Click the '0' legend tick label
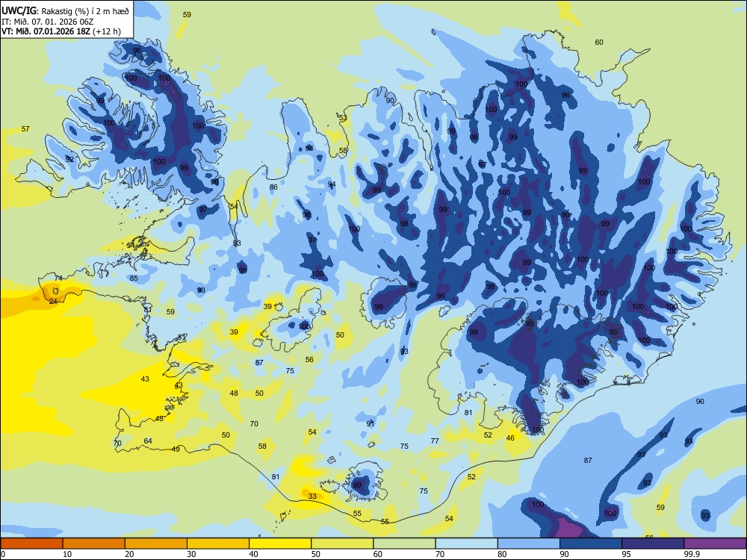747x560 pixels. (x=3, y=554)
